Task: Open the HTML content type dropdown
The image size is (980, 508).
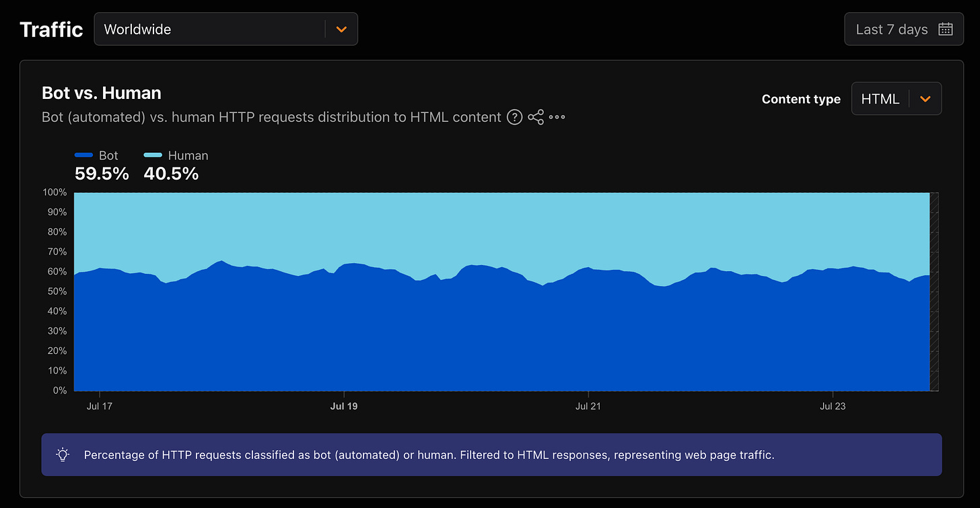Action: 896,99
